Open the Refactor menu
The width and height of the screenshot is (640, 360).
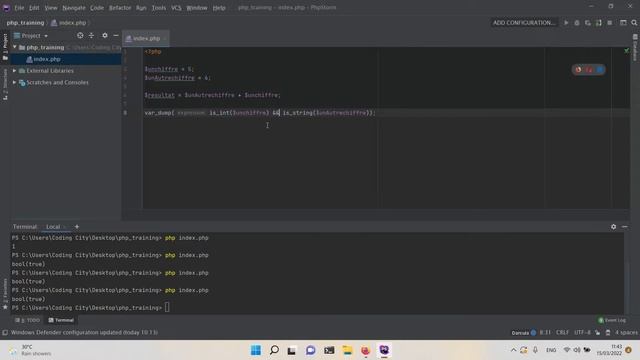[x=120, y=8]
